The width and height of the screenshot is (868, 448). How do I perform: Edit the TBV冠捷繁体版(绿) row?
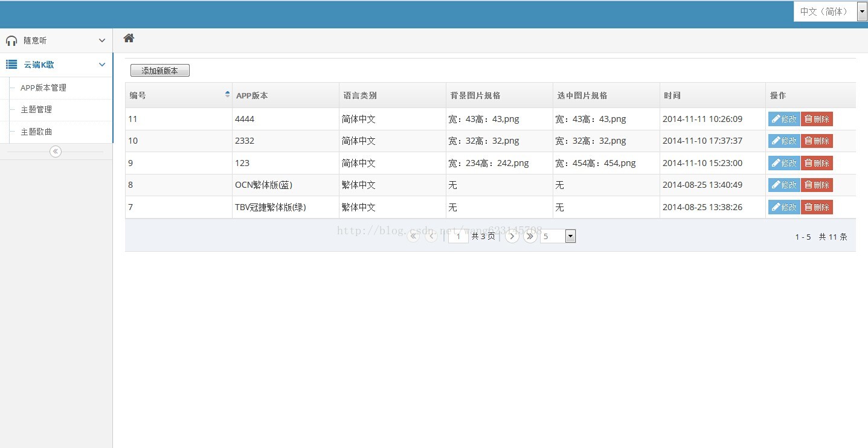click(784, 207)
